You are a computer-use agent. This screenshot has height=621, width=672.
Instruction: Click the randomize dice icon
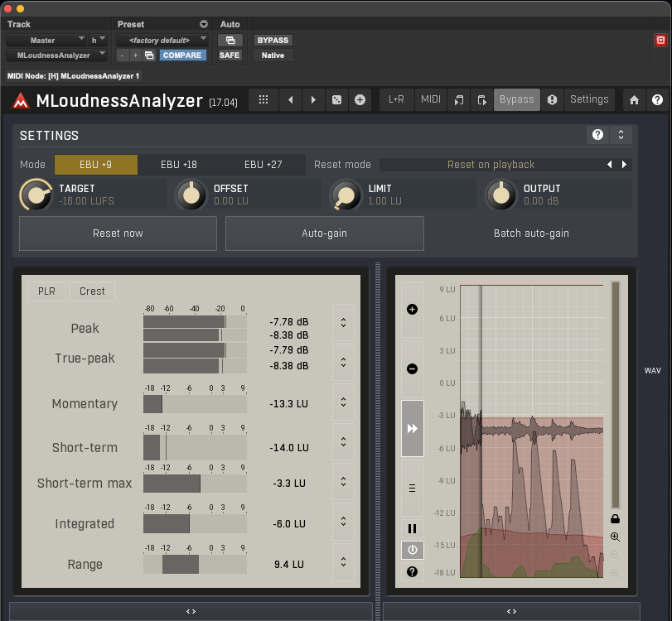[x=337, y=100]
